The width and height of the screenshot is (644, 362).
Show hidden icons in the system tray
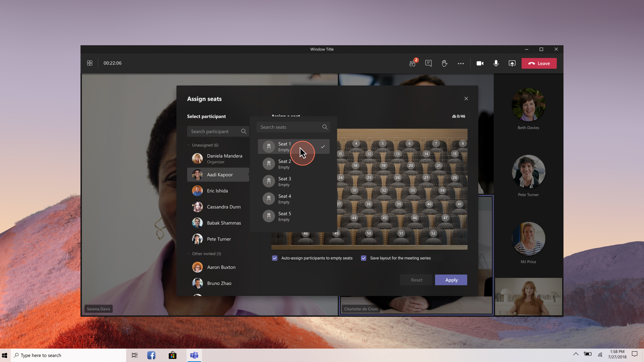tap(576, 354)
